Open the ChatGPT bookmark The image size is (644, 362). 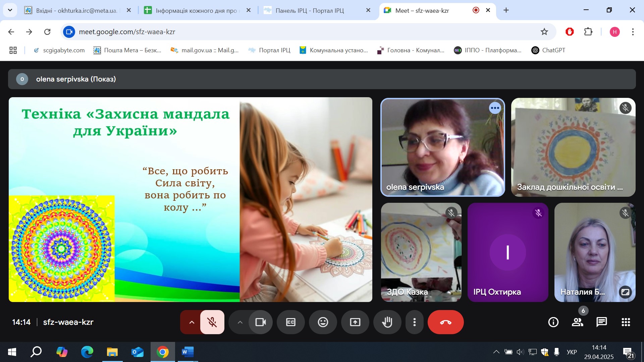(548, 50)
